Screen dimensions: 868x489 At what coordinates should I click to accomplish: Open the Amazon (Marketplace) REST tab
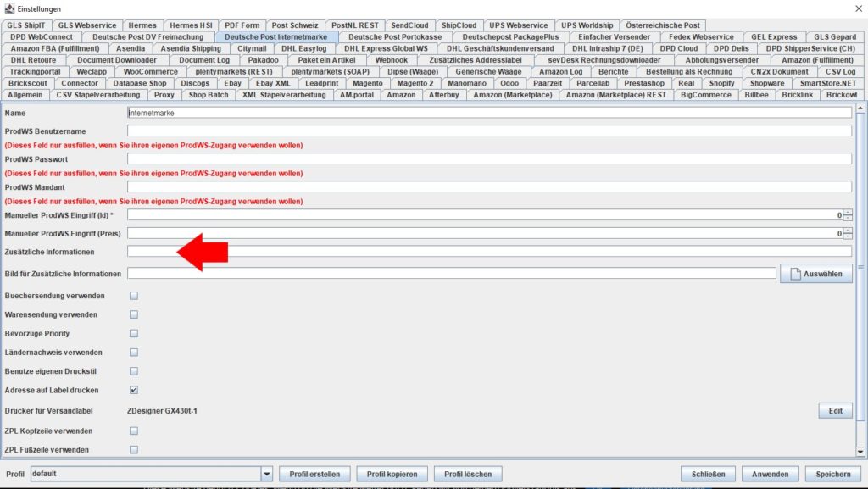pyautogui.click(x=616, y=95)
